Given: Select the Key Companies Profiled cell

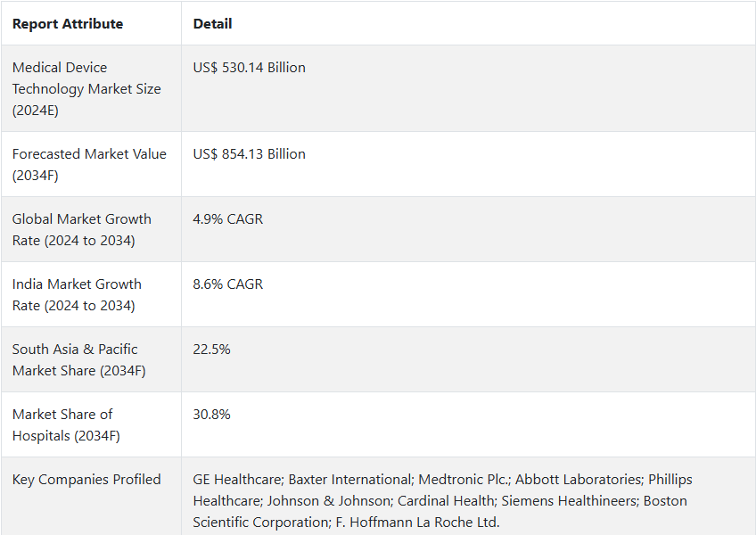Looking at the screenshot, I should [x=91, y=497].
